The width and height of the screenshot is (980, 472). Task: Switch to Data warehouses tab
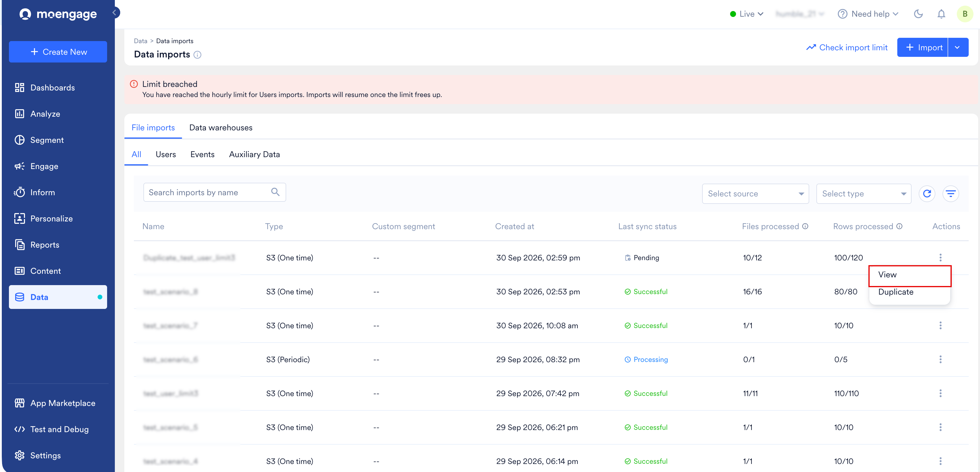pos(221,127)
